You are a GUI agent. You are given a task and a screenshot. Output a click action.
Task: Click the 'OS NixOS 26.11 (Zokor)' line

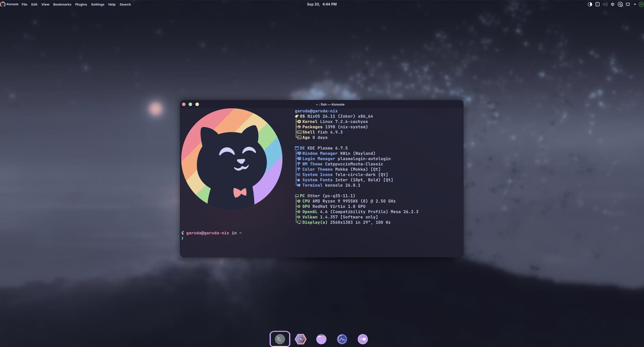pyautogui.click(x=334, y=116)
